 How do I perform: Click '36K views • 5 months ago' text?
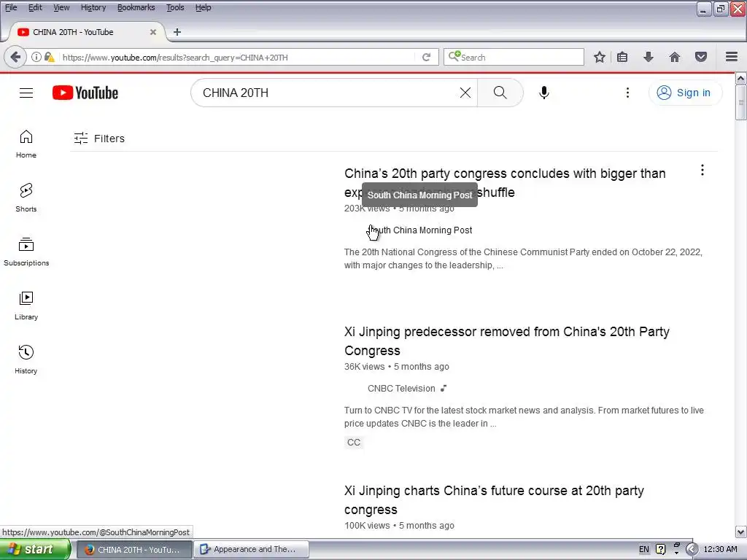click(x=396, y=367)
